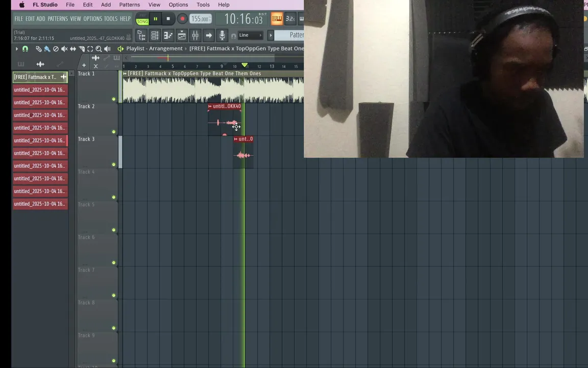The width and height of the screenshot is (588, 368).
Task: Select the Draw pencil tool
Action: pyautogui.click(x=39, y=49)
